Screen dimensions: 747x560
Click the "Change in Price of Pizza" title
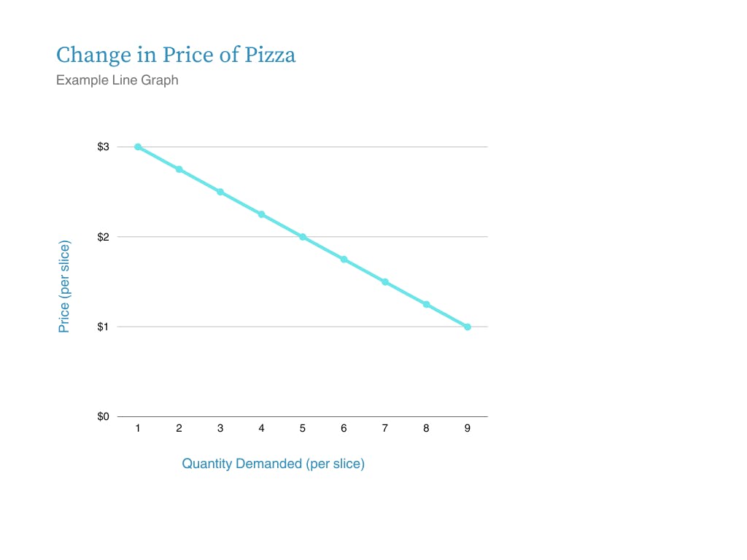tap(176, 55)
